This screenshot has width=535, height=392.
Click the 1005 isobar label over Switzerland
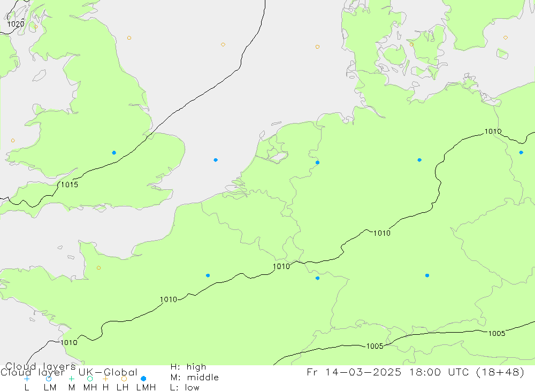374,347
